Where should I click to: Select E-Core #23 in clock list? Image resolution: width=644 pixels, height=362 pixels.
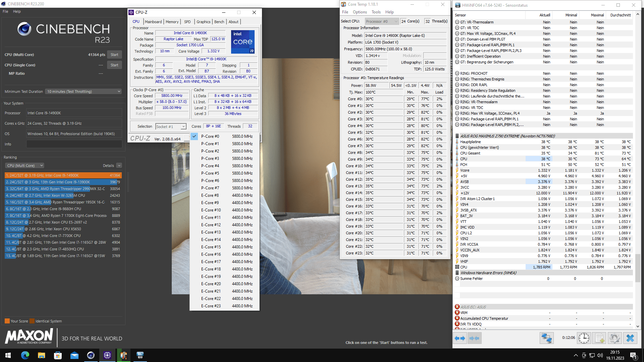[224, 306]
